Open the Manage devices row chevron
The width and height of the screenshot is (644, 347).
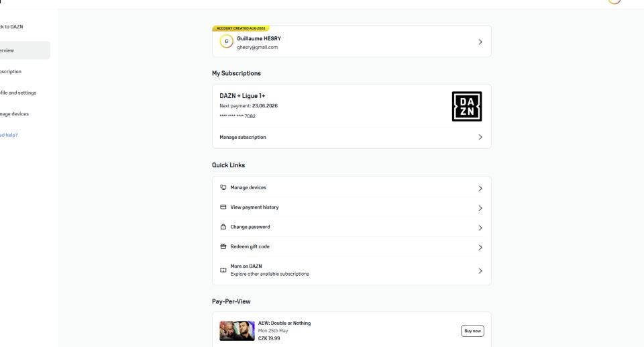[480, 189]
